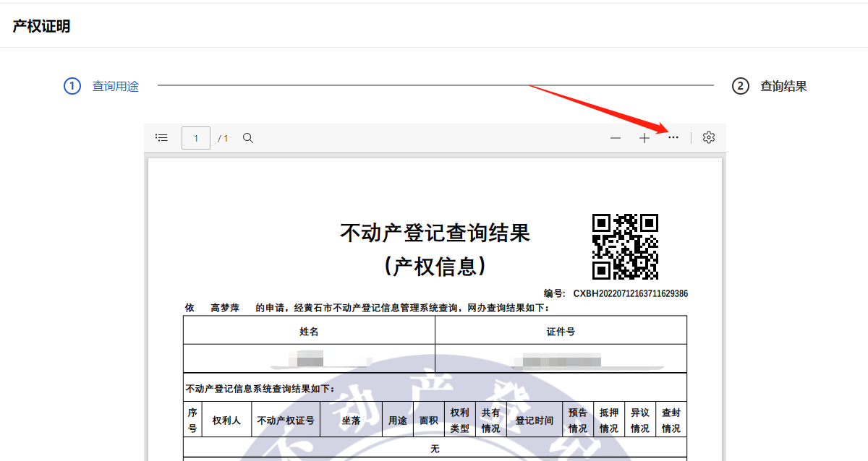This screenshot has width=868, height=461.
Task: Click the 面积 table header
Action: [429, 421]
